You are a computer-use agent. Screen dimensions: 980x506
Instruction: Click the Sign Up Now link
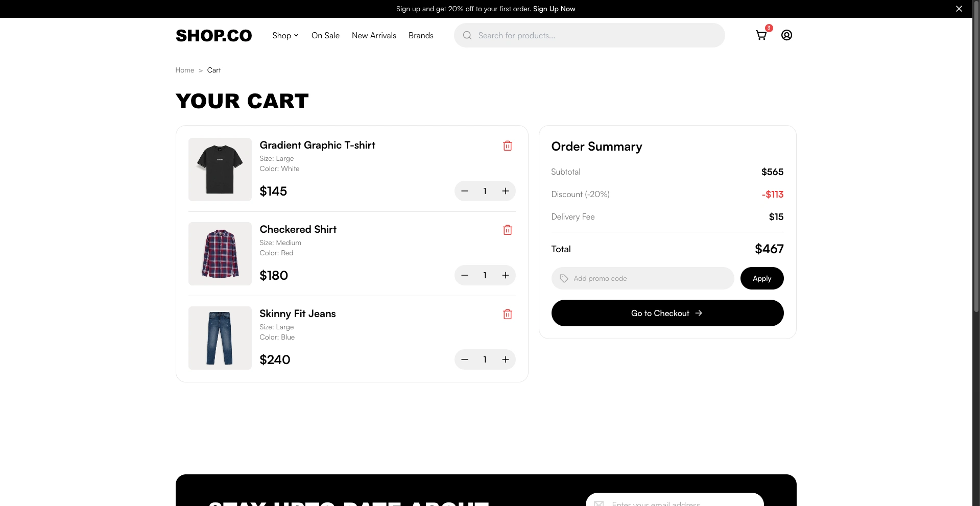tap(554, 9)
